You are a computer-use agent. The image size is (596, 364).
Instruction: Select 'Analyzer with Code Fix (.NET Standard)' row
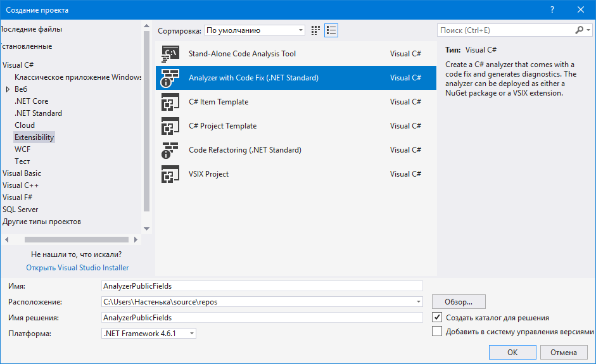tap(296, 78)
